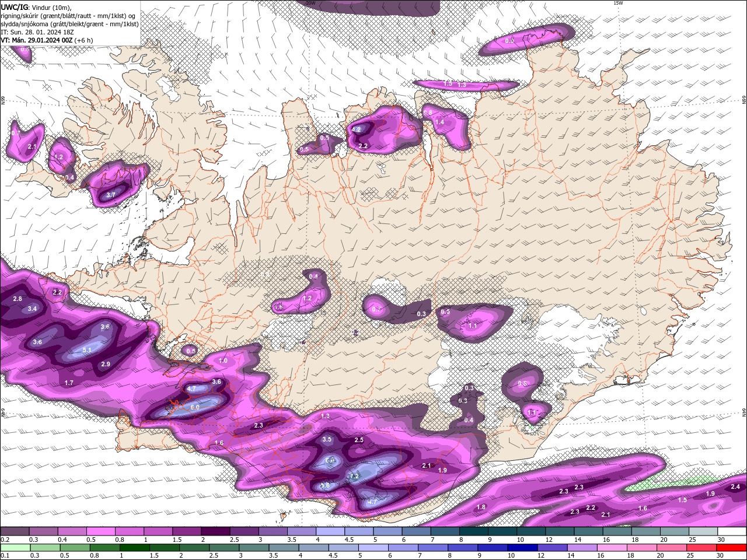This screenshot has height=560, width=747.
Task: Click the 2.9 precipitation value on the map
Action: pyautogui.click(x=106, y=364)
